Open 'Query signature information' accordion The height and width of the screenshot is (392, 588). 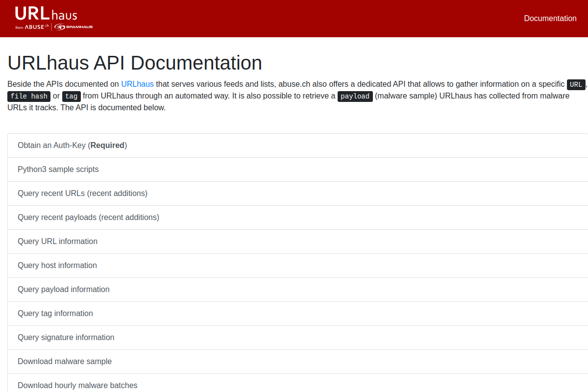298,338
